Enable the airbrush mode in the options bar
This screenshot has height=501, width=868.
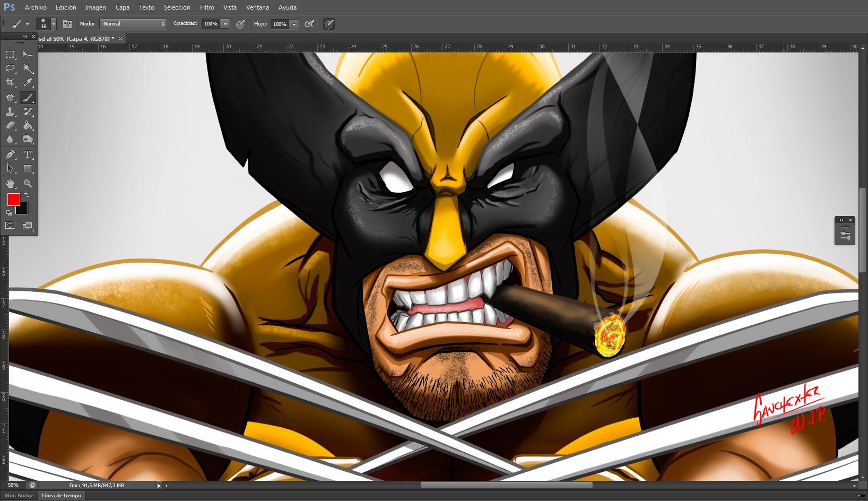point(329,24)
